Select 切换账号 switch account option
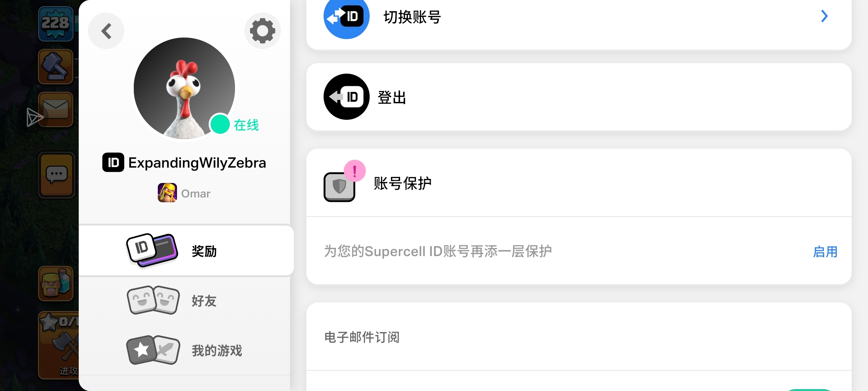Viewport: 868px width, 391px height. [579, 17]
